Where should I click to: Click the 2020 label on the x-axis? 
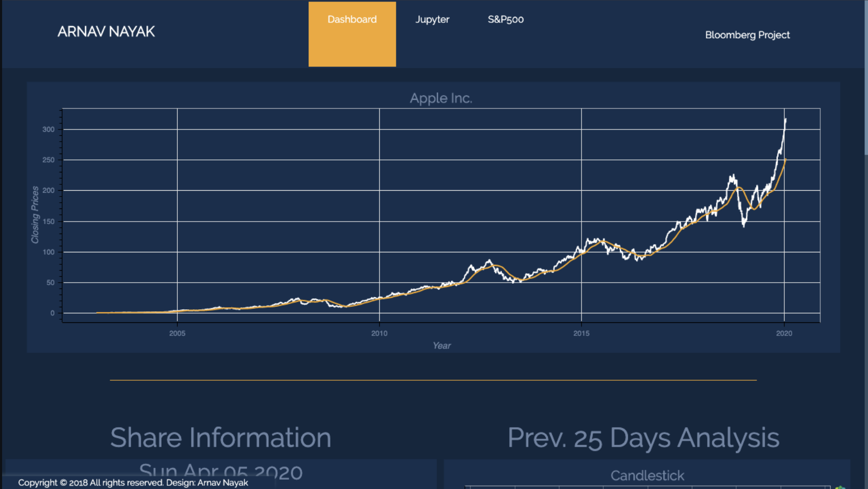[x=784, y=333]
